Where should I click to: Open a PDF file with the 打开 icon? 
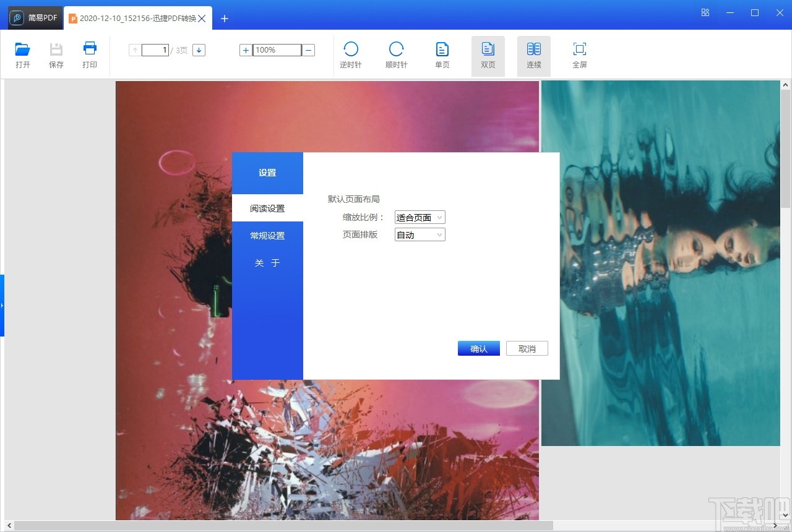(23, 54)
